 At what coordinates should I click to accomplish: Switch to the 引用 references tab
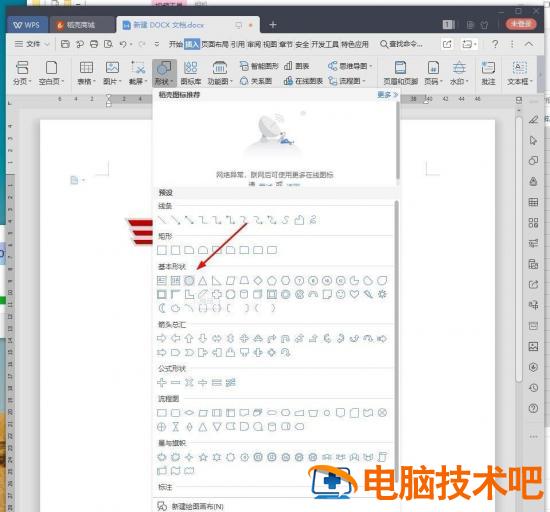coord(237,44)
